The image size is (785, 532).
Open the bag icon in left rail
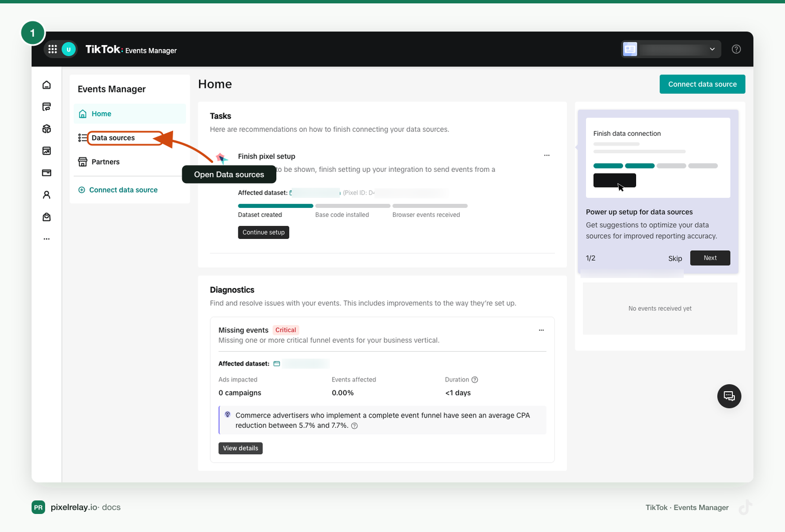tap(47, 217)
